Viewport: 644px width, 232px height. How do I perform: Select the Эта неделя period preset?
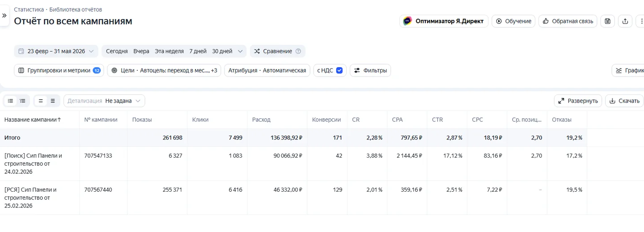(x=169, y=51)
